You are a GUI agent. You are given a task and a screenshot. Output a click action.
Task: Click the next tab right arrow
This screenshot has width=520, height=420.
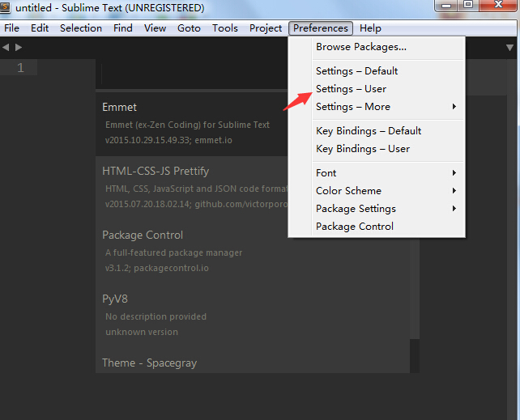19,48
